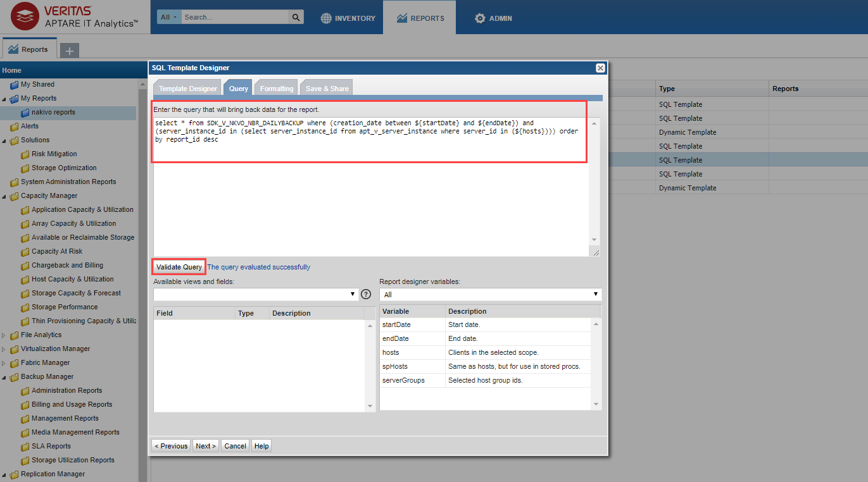The image size is (868, 482).
Task: Switch to the Formatting tab
Action: click(276, 89)
